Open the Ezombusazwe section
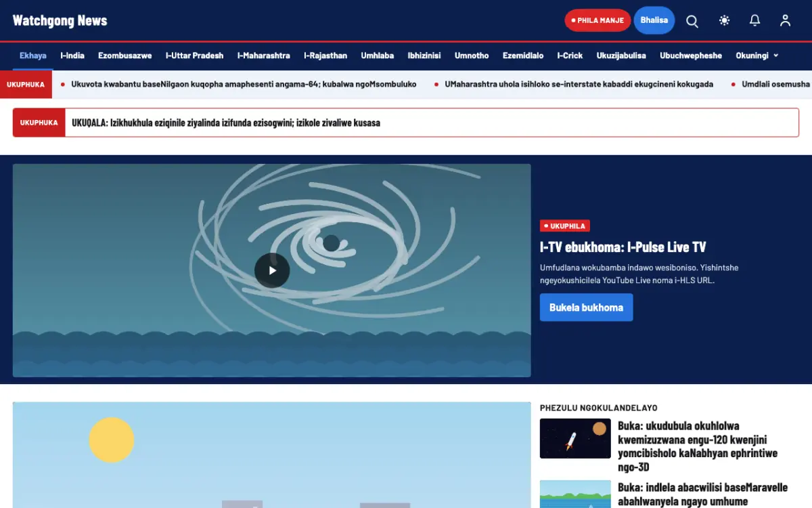Screen dimensions: 812x508 click(x=125, y=56)
